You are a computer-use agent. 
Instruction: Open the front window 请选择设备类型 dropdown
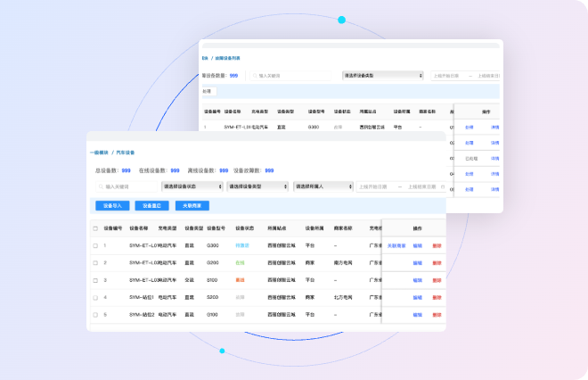coord(257,186)
